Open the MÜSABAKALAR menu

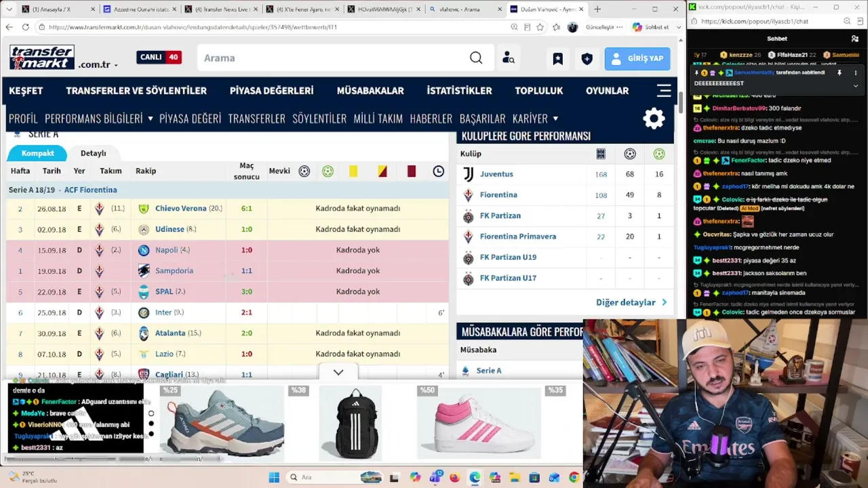370,91
